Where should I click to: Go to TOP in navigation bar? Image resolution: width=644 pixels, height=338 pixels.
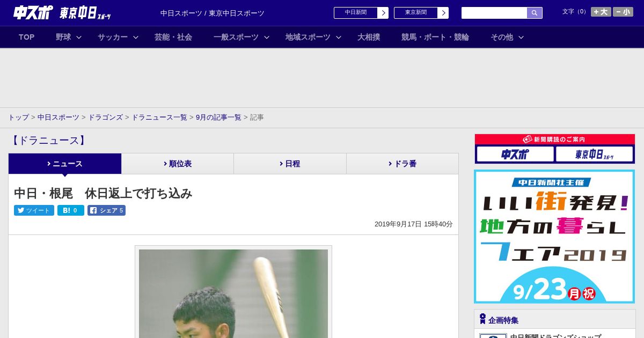(27, 37)
